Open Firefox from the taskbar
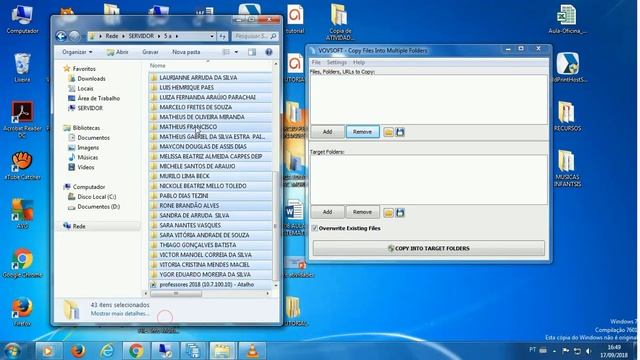Screen dimensions: 640x360 [x=78, y=351]
